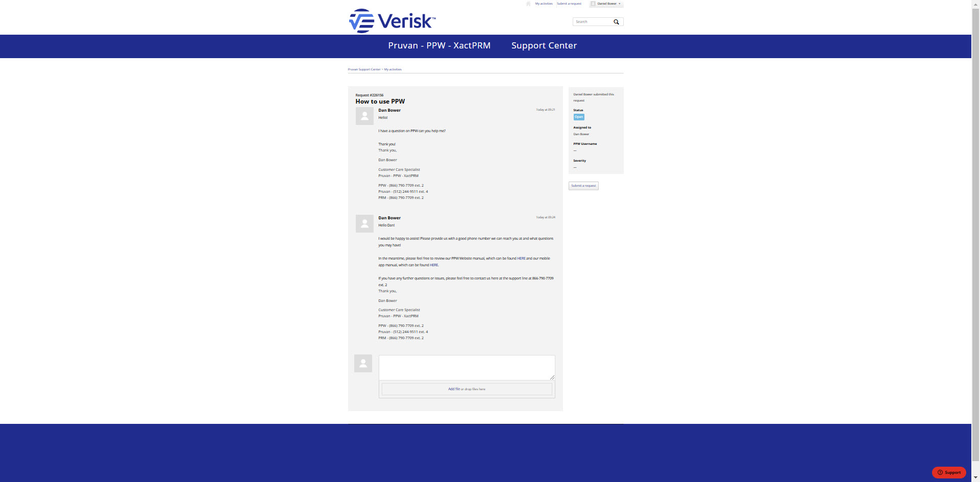Click avatar beside first Dan Bower comment

(364, 116)
